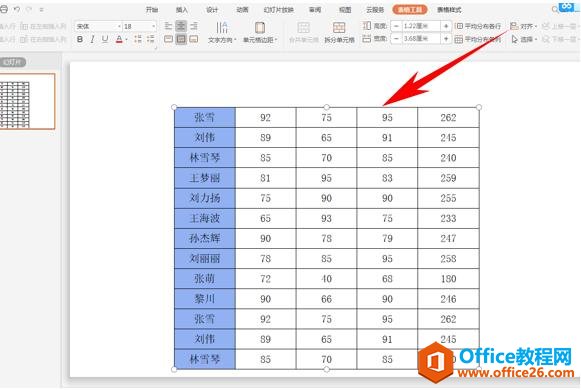581x390 pixels.
Task: Click the row height icon label
Action: coord(375,26)
